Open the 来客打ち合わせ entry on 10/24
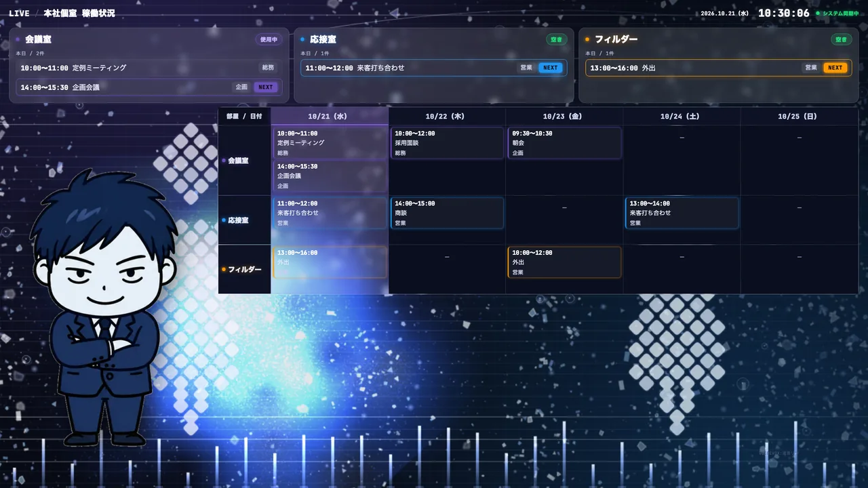This screenshot has width=868, height=488. coord(682,213)
